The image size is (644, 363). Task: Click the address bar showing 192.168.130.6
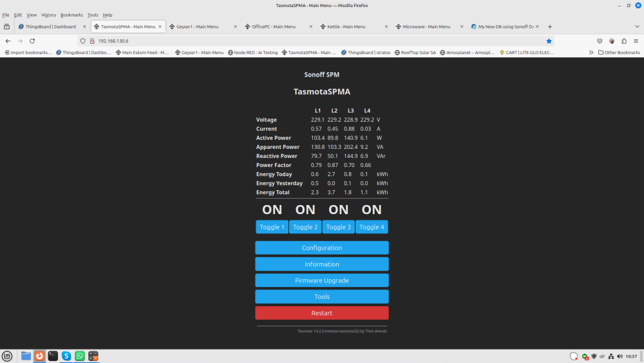click(316, 41)
